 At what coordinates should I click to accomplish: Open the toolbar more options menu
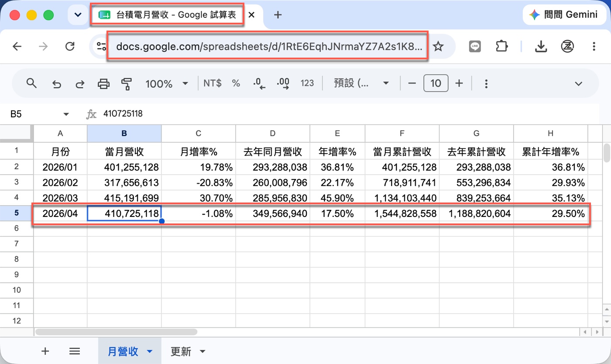486,83
